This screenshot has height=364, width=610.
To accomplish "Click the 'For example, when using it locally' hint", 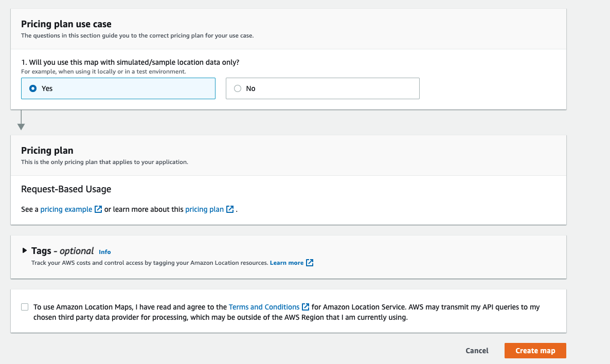I will click(103, 71).
